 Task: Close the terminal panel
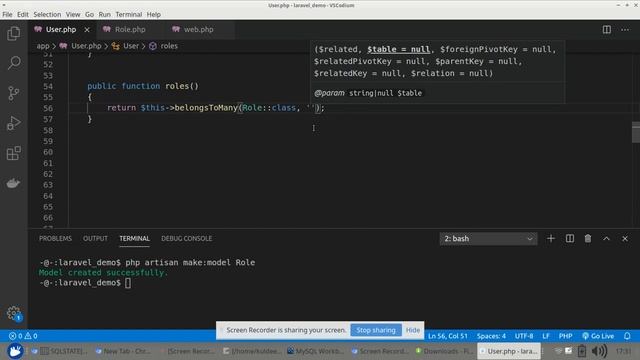coord(625,238)
